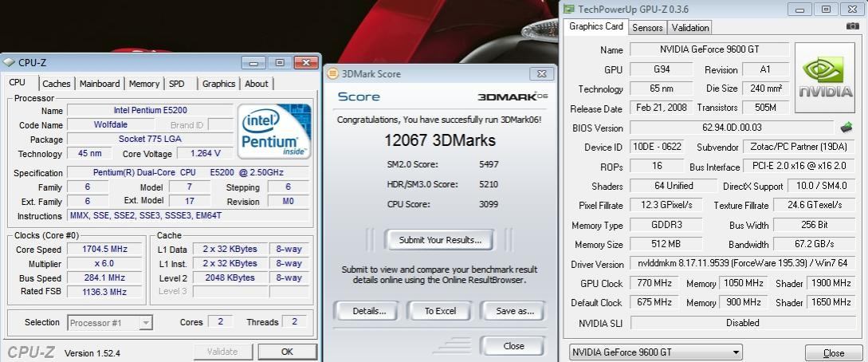
Task: Close the 3DMark Score window with X
Action: (540, 73)
